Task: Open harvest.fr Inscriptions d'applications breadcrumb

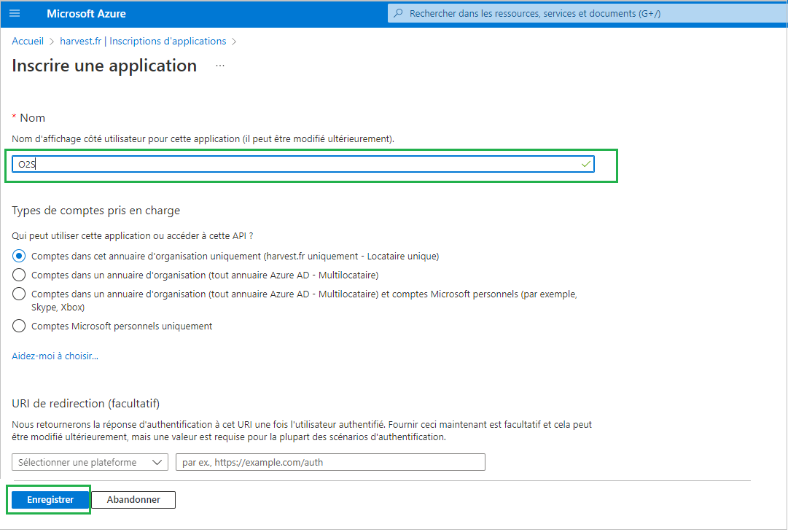Action: [x=143, y=42]
